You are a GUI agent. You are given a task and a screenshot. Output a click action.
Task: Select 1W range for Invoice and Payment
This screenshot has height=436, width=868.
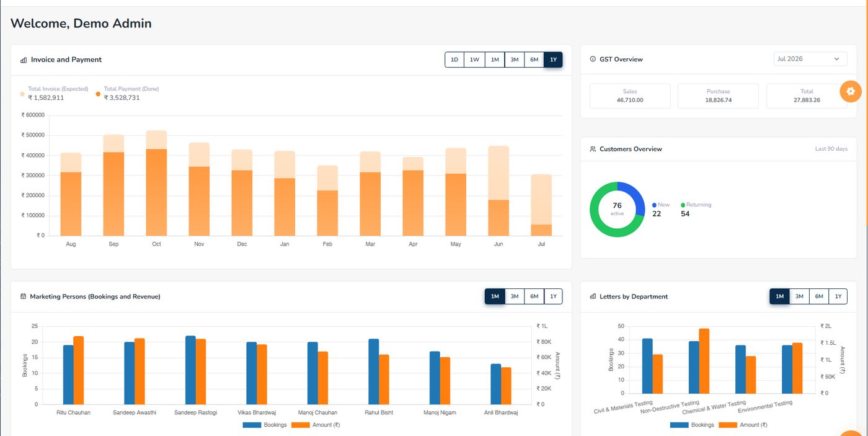(474, 60)
